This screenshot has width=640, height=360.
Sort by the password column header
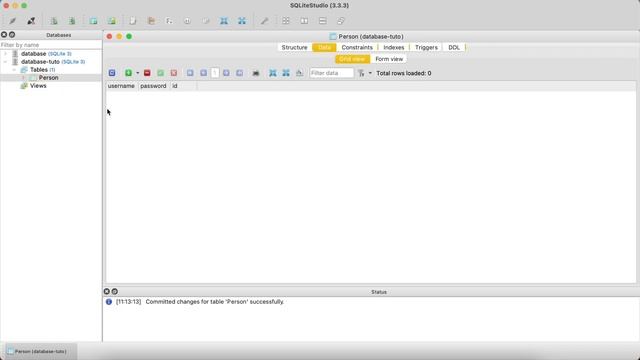pos(153,86)
